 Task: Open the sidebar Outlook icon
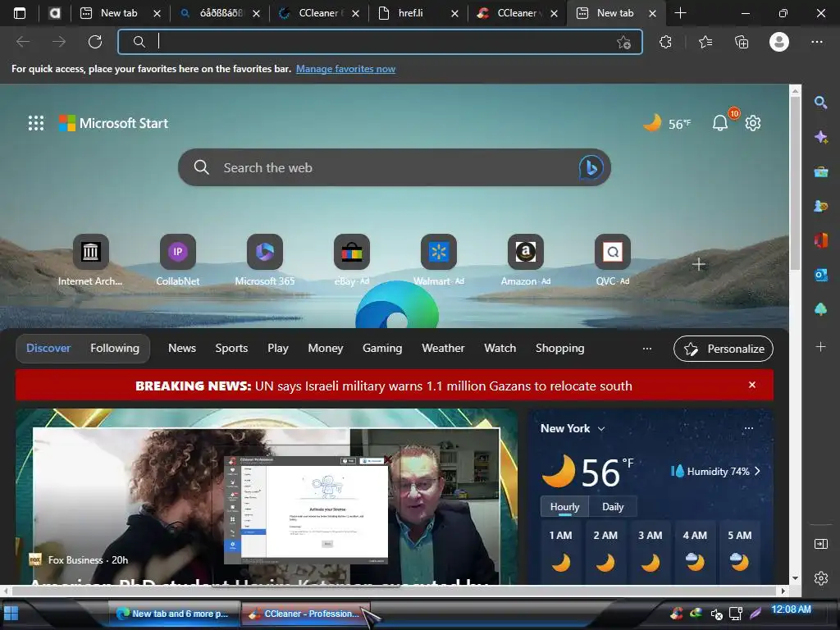(x=820, y=275)
